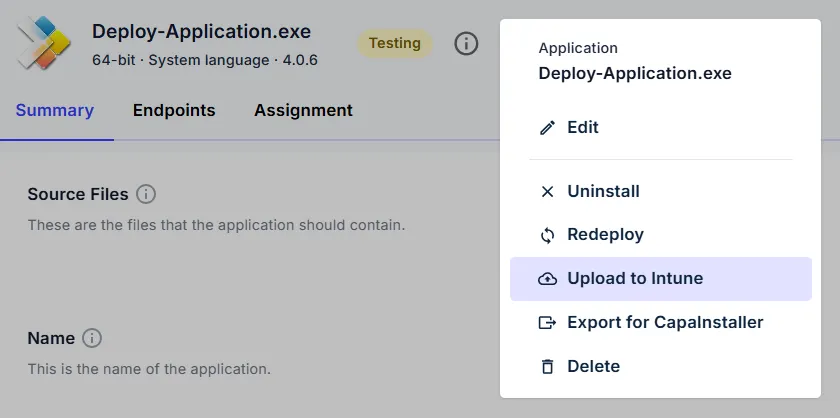The height and width of the screenshot is (418, 840).
Task: Click the cloud upload Intune icon
Action: pos(547,279)
